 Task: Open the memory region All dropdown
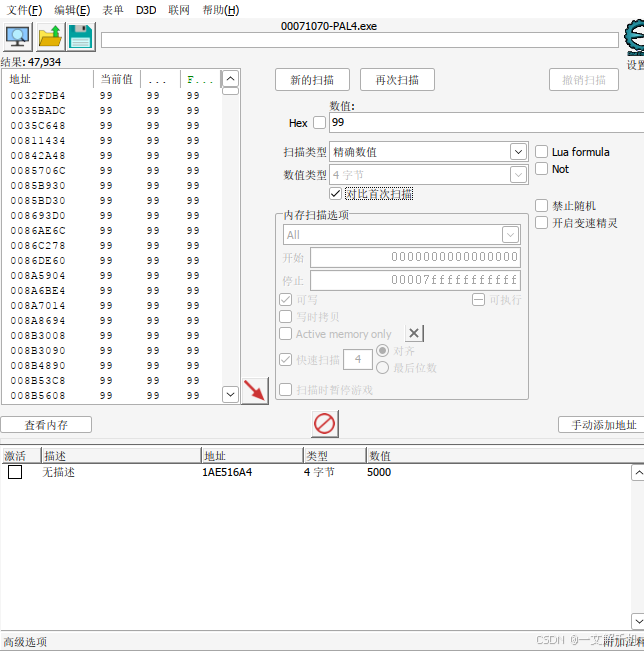[401, 235]
